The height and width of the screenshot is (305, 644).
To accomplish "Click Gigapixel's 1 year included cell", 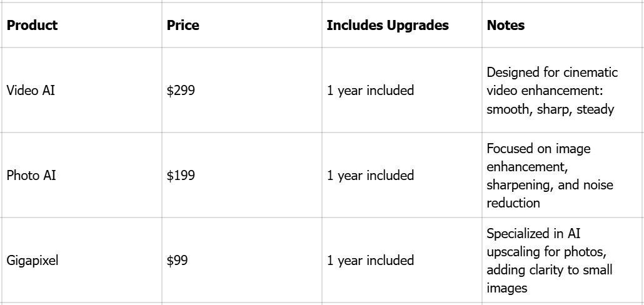I will point(401,260).
